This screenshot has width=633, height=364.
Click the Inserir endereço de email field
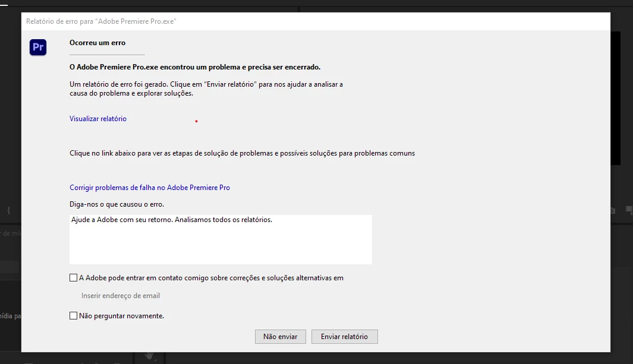point(121,296)
